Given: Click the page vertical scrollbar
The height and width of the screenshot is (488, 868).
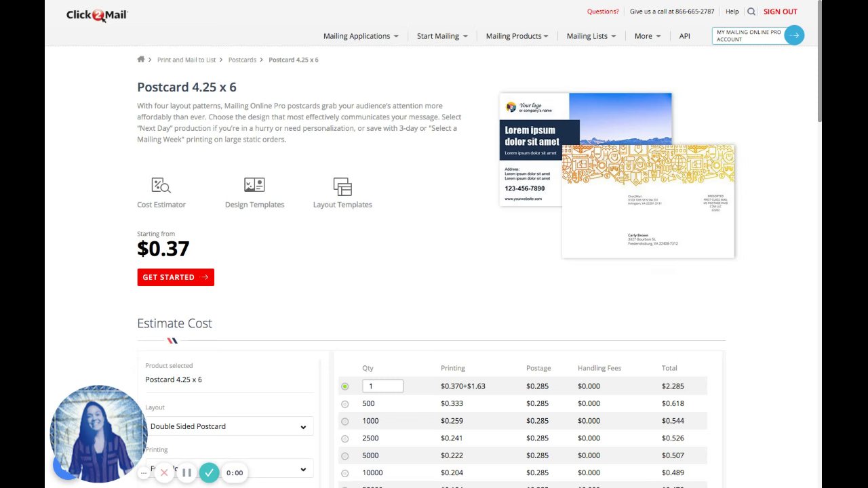Looking at the screenshot, I should [x=820, y=61].
